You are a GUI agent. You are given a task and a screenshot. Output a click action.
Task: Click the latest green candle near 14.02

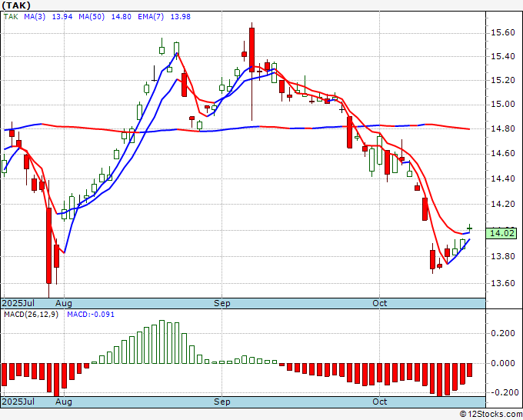(470, 228)
